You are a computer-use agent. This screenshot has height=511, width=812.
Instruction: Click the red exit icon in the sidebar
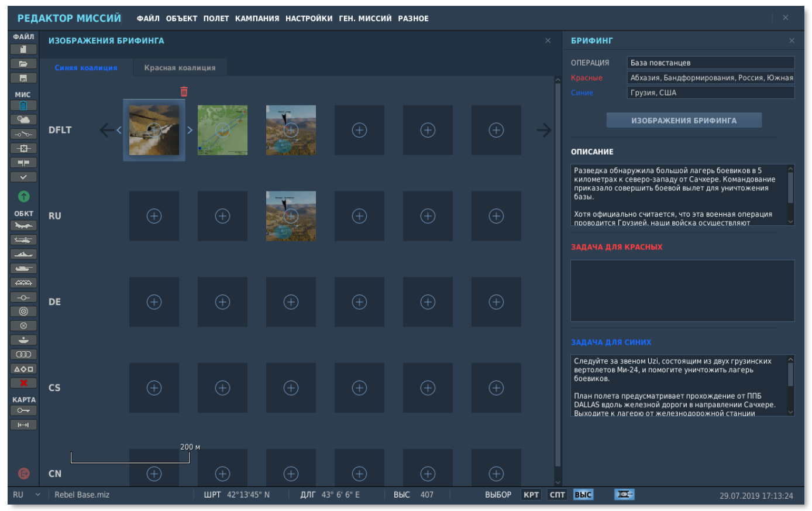(x=23, y=474)
